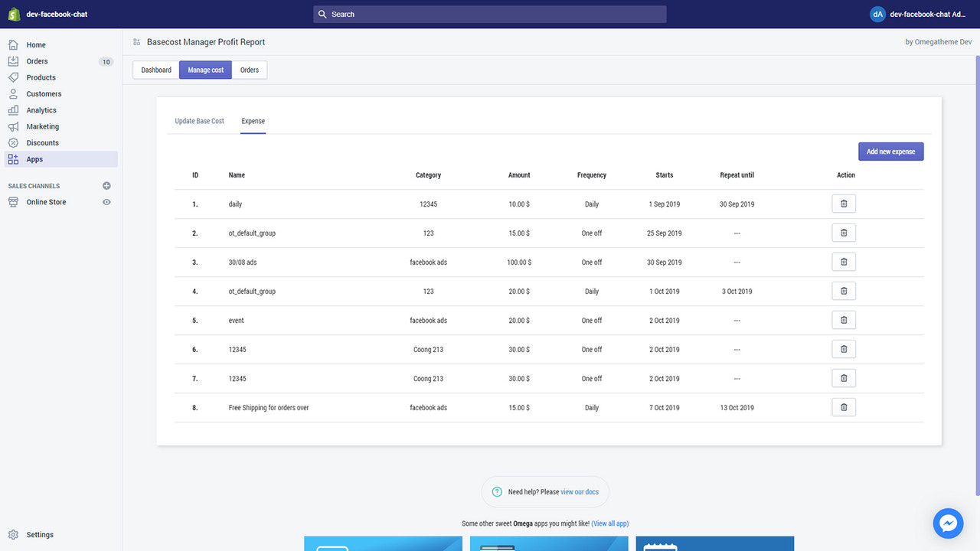The height and width of the screenshot is (551, 980).
Task: Open the 'view our docs' link
Action: pos(580,491)
